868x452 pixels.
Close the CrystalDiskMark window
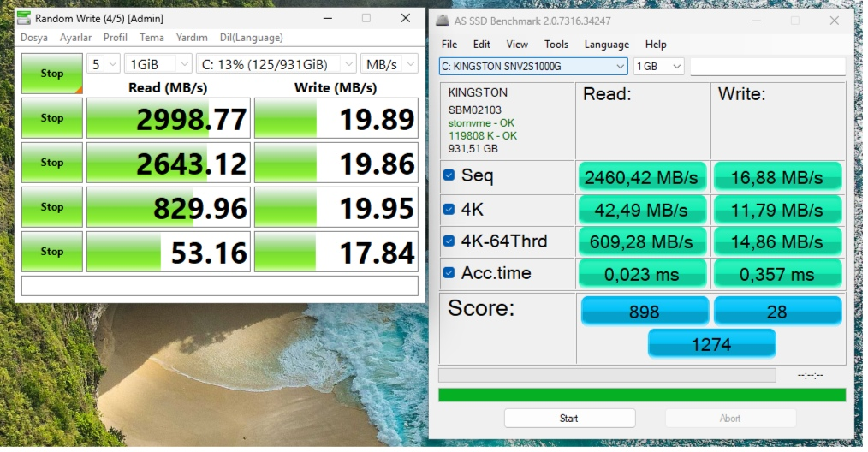405,18
